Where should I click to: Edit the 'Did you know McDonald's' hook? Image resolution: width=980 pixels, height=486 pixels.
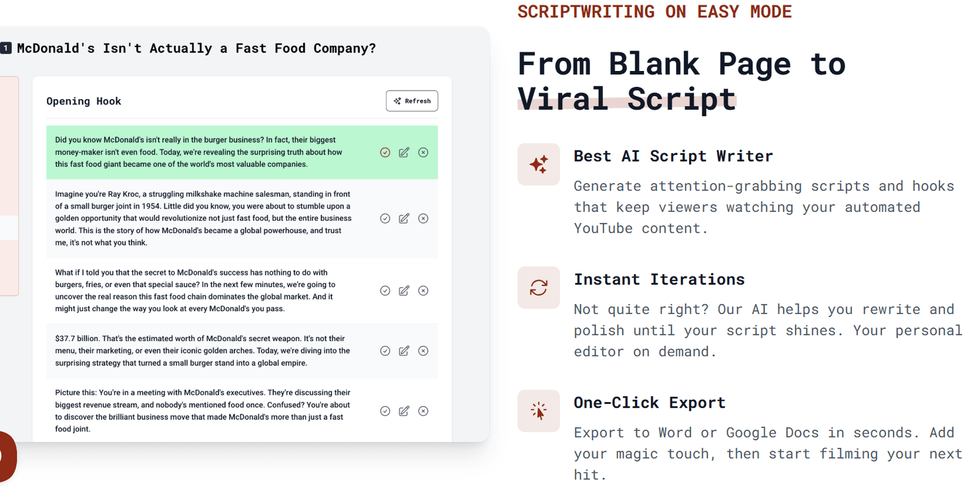tap(404, 152)
